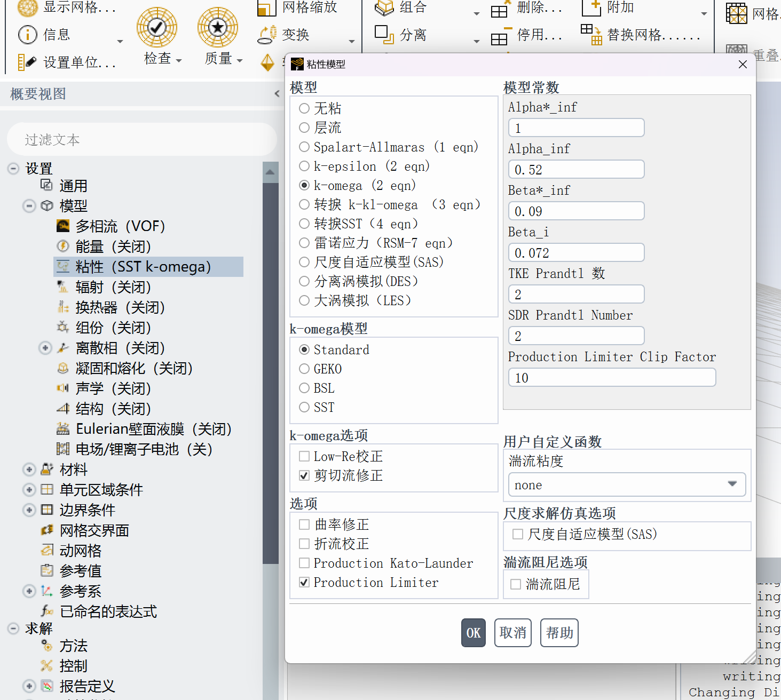Toggle the Production Limiter checkbox
The image size is (781, 700).
304,582
